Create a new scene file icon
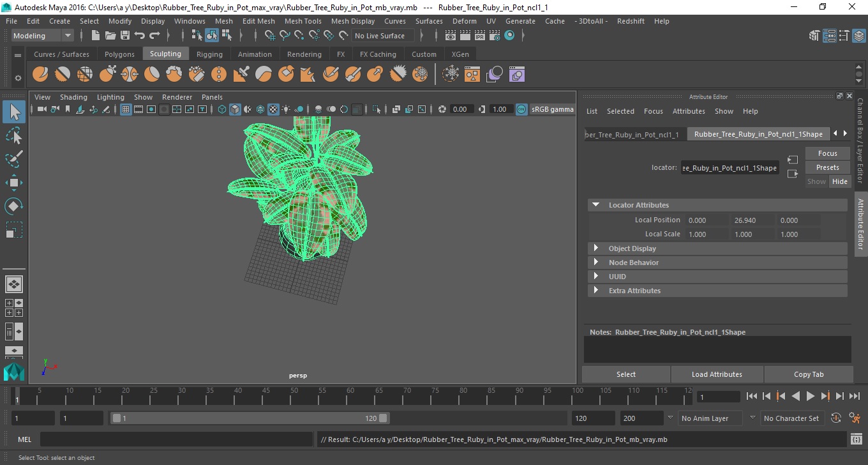Viewport: 868px width, 465px height. (x=96, y=36)
